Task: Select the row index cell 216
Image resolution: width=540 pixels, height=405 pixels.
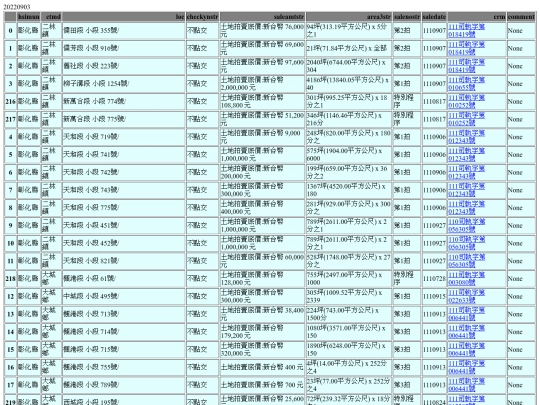Action: pyautogui.click(x=10, y=101)
